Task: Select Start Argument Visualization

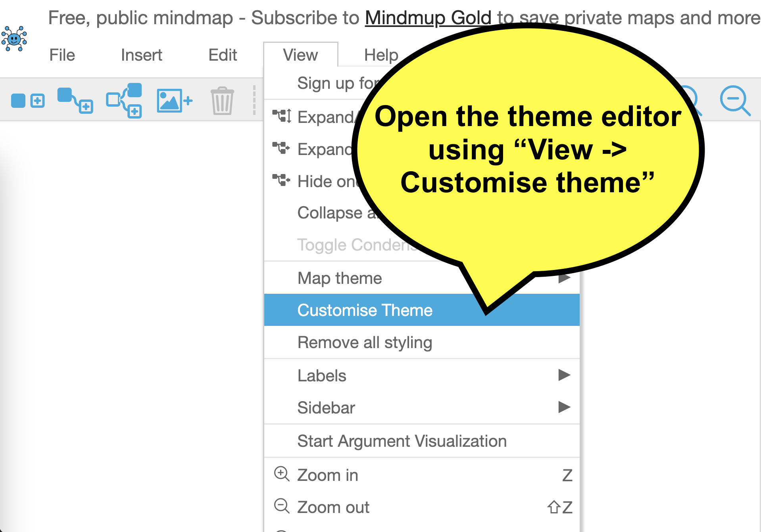Action: tap(422, 441)
